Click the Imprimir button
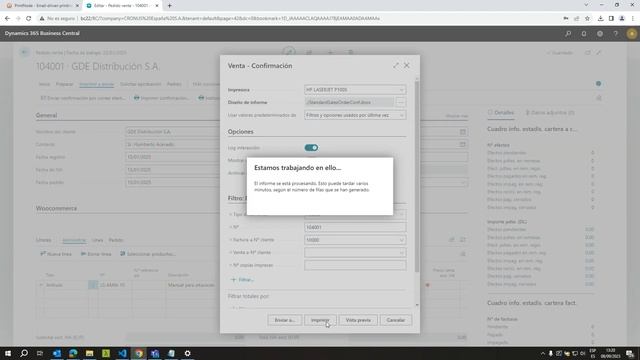The image size is (640, 360). (320, 320)
